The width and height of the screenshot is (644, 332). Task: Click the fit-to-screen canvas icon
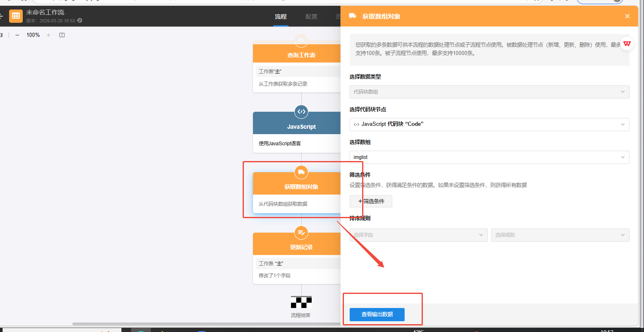(62, 35)
